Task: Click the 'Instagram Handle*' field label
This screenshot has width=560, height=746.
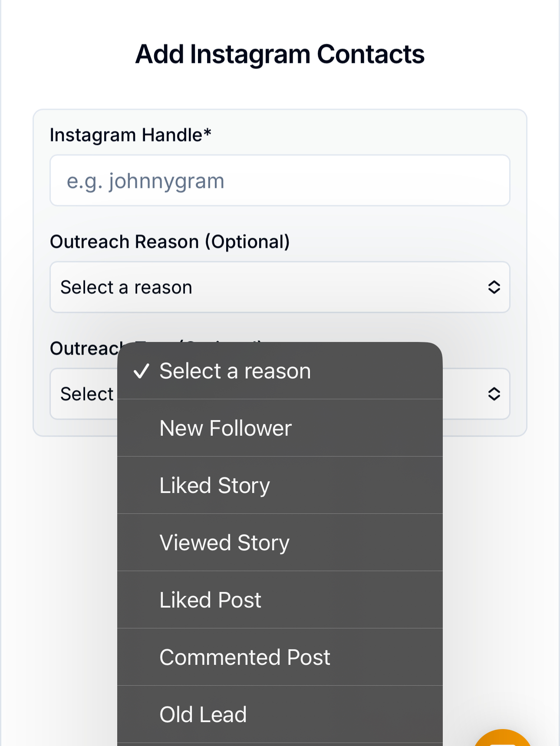Action: [130, 135]
